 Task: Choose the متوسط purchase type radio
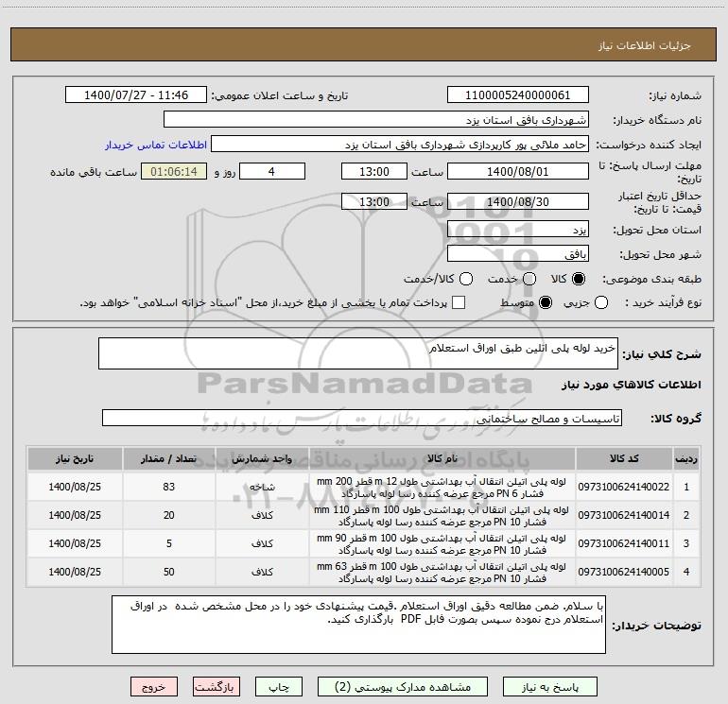pyautogui.click(x=546, y=302)
